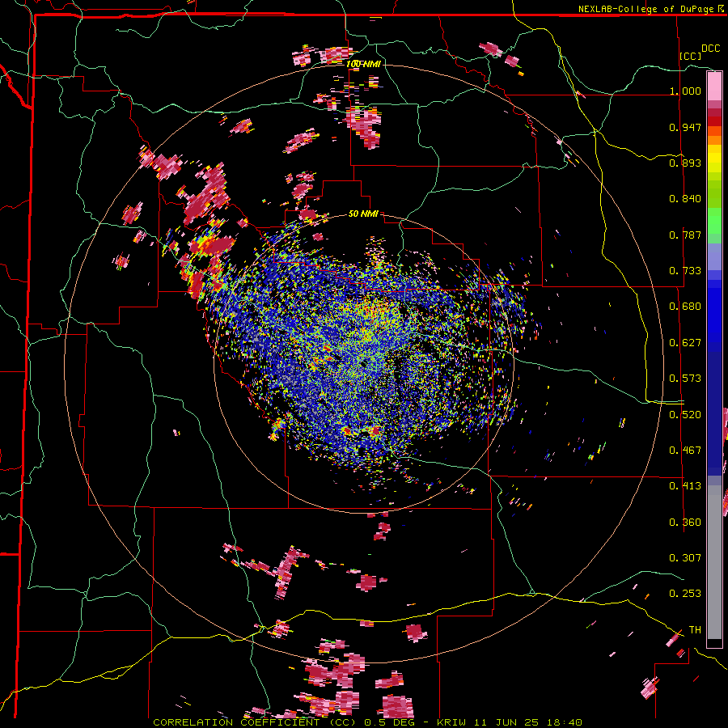Click the Correlation Coefficient KRIW caption text
Viewport: 728px width, 728px height.
pyautogui.click(x=367, y=722)
